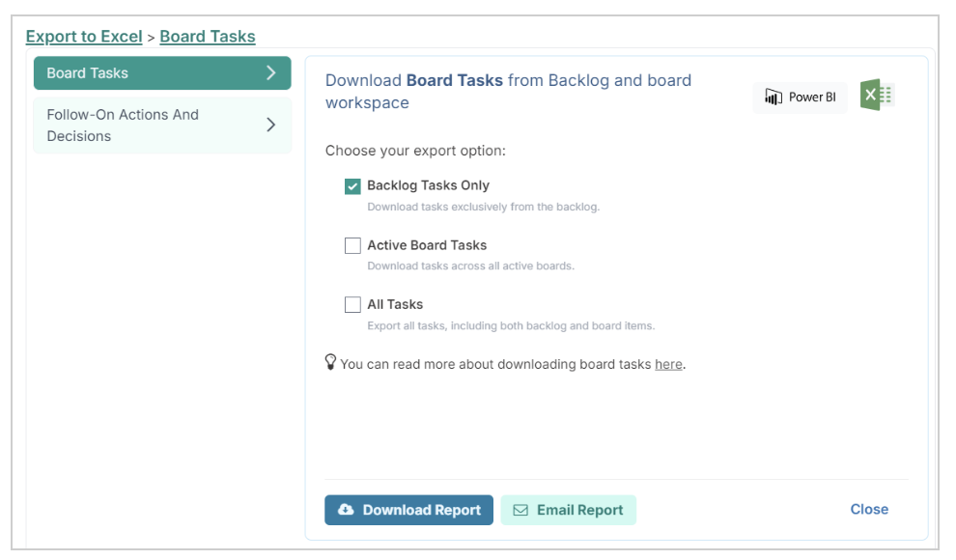Select the Board Tasks sidebar item
Viewport: 956px width, 560px height.
162,73
